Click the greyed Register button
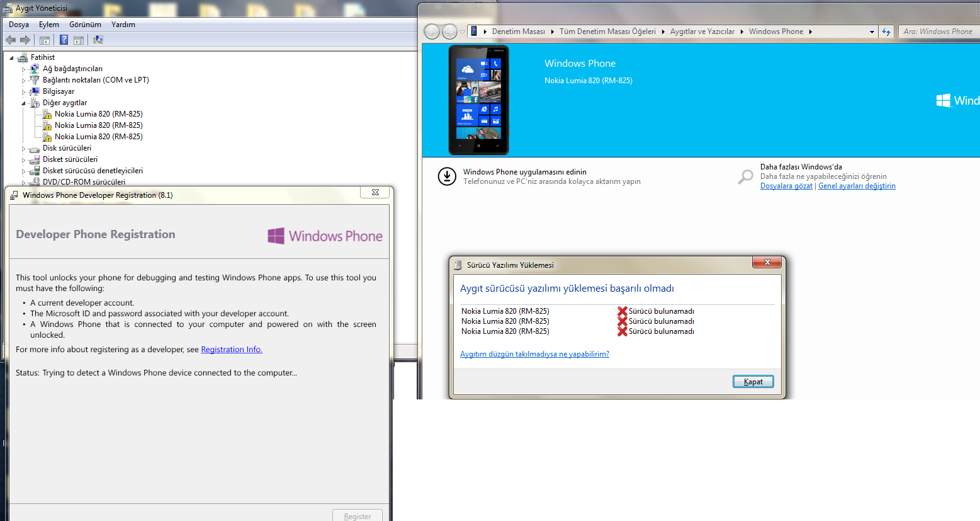Image resolution: width=980 pixels, height=521 pixels. (358, 515)
